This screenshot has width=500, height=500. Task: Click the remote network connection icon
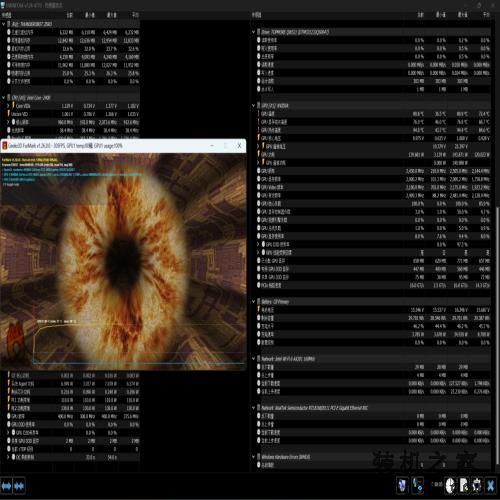tap(417, 485)
